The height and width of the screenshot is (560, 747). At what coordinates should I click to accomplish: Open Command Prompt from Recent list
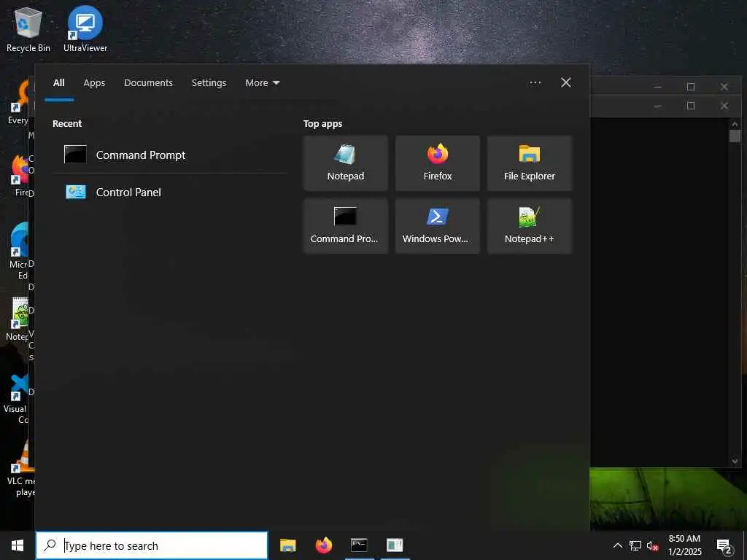click(x=169, y=155)
